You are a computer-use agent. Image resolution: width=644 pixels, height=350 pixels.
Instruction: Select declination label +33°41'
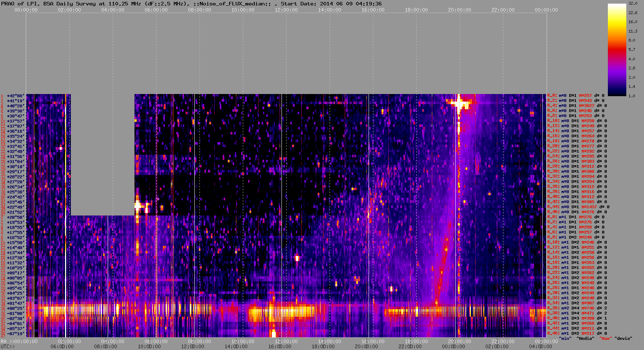point(16,146)
